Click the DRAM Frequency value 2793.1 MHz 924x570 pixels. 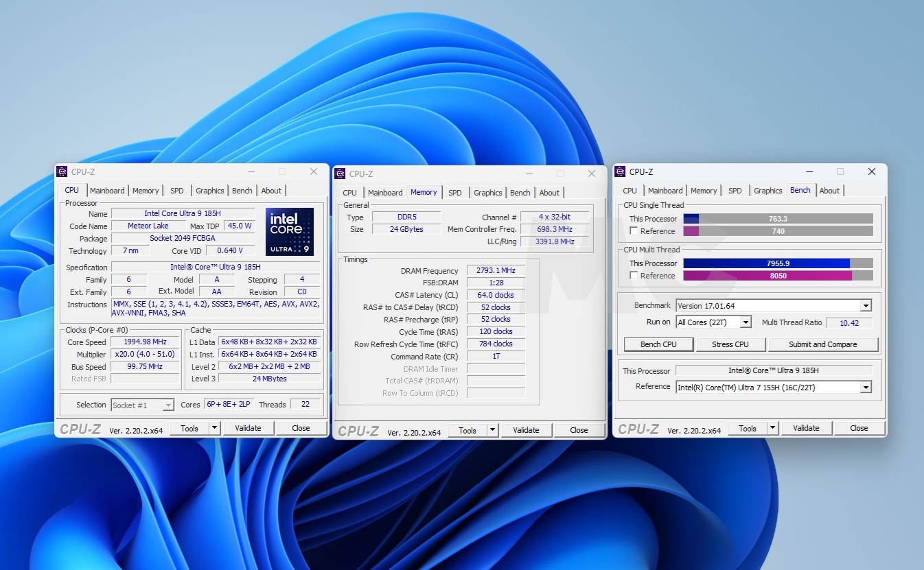[496, 271]
